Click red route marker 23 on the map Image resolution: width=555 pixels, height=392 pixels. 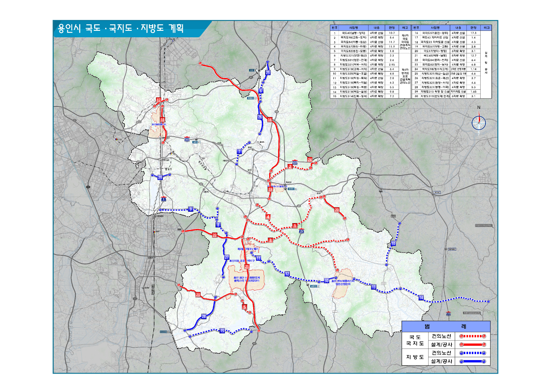(x=198, y=295)
